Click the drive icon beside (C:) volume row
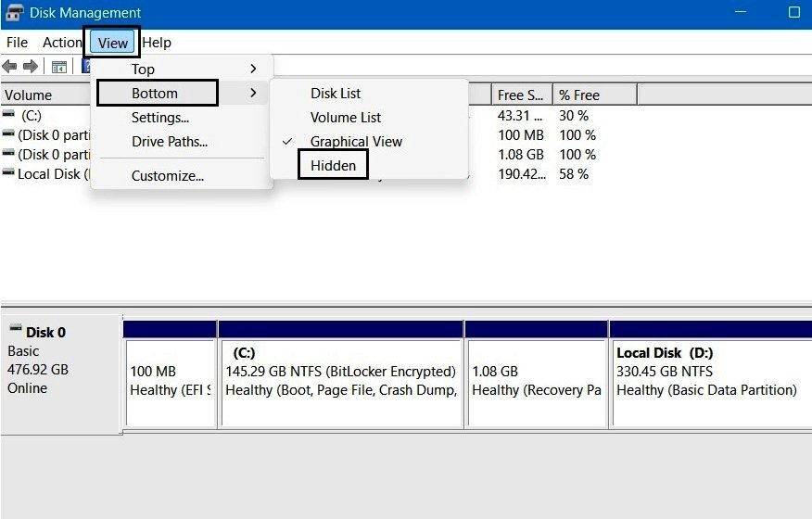Viewport: 812px width, 519px height. pos(8,114)
